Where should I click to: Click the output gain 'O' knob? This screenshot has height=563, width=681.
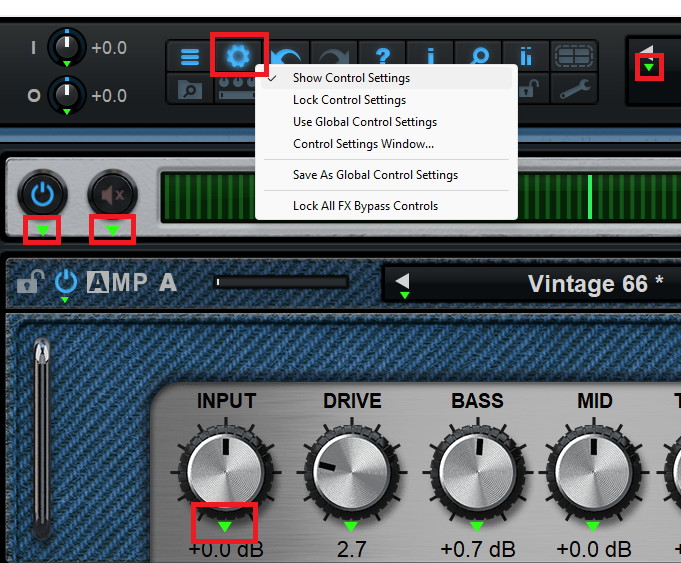[66, 93]
